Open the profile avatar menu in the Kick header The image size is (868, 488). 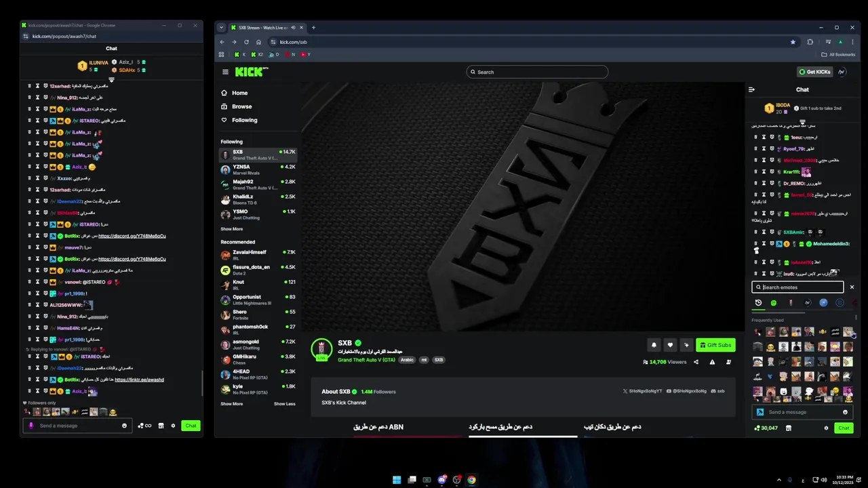point(842,72)
